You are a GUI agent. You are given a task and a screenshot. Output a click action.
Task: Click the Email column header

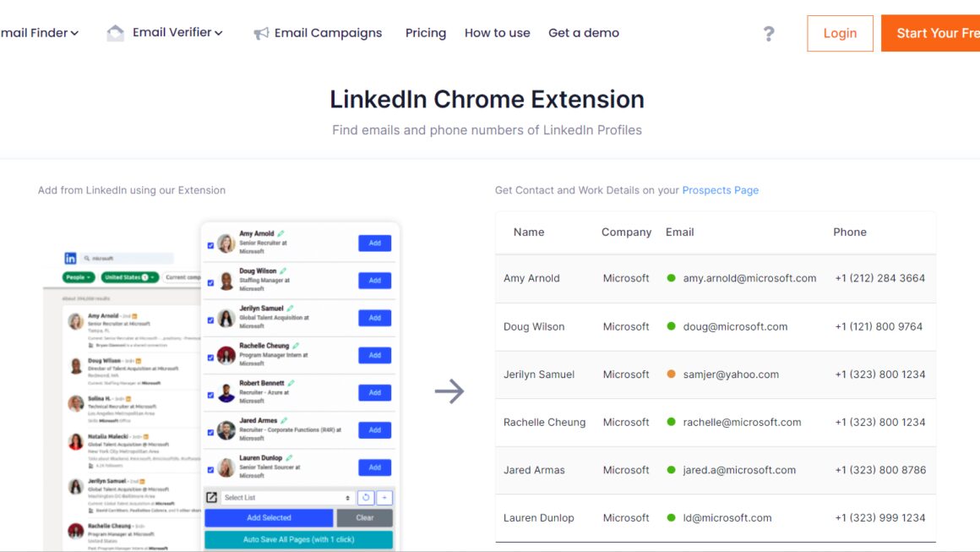(679, 232)
